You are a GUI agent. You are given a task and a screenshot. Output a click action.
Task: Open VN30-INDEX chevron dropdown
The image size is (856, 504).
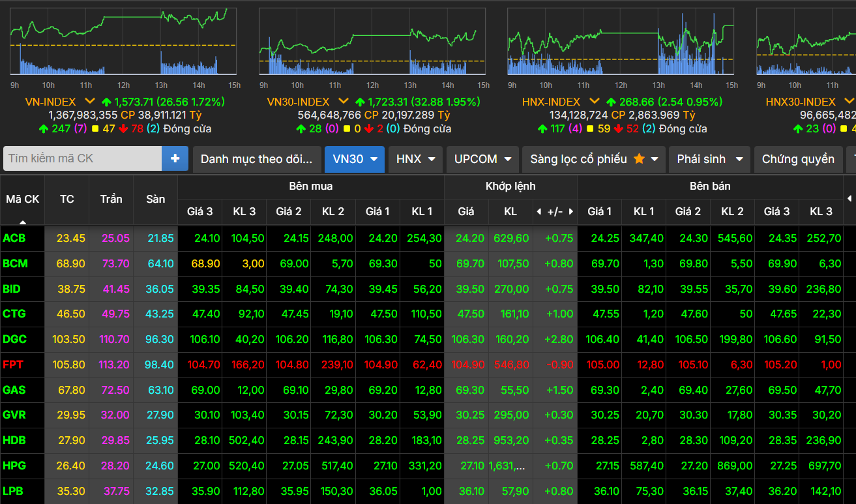tap(343, 101)
